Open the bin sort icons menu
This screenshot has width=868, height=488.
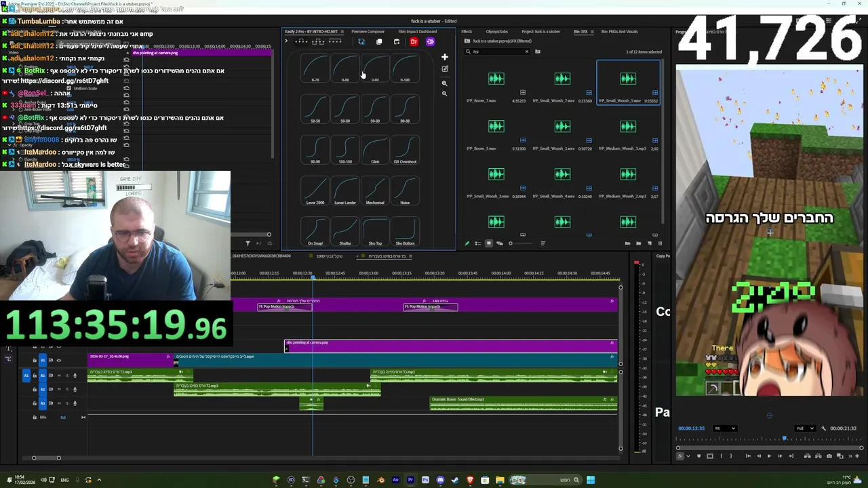coord(542,243)
